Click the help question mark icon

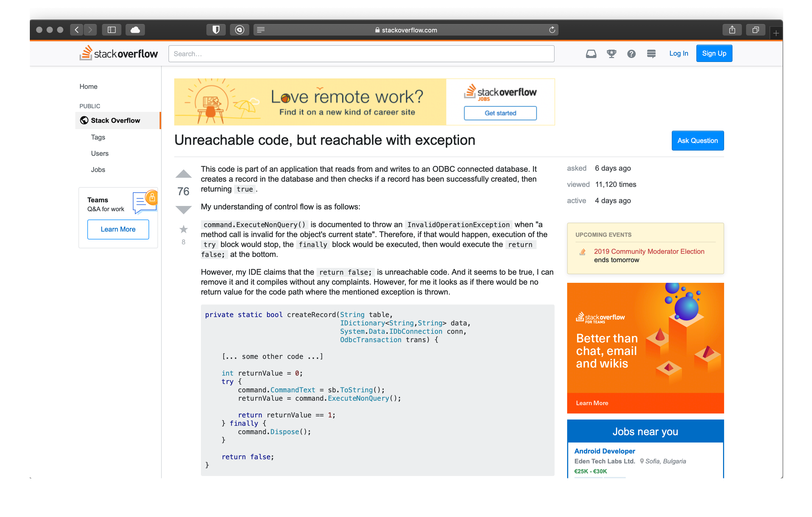(631, 54)
